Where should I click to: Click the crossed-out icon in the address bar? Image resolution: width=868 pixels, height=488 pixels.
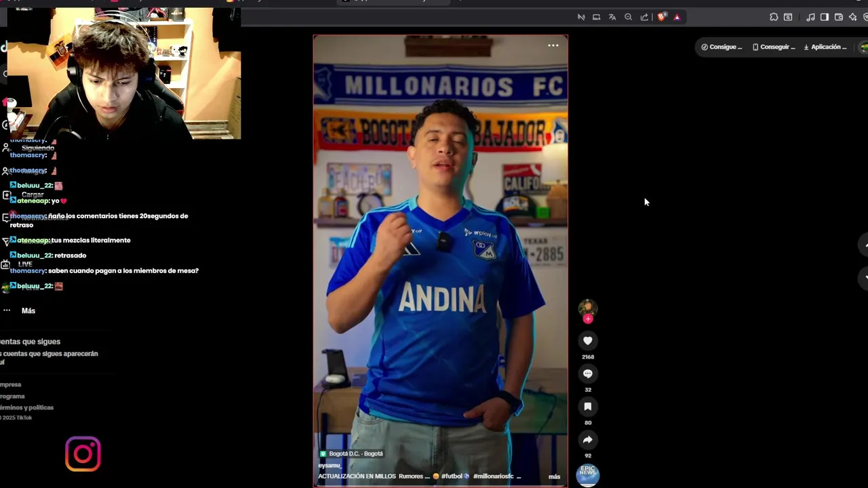[581, 17]
